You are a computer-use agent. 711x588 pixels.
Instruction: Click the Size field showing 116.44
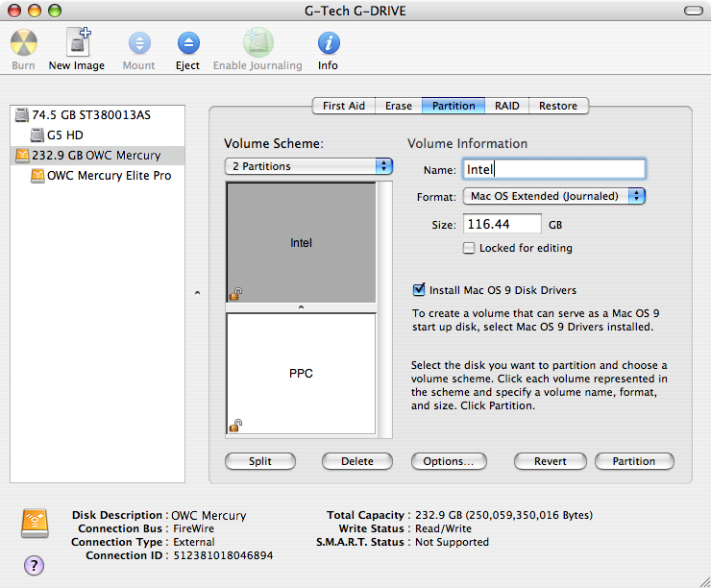click(502, 224)
